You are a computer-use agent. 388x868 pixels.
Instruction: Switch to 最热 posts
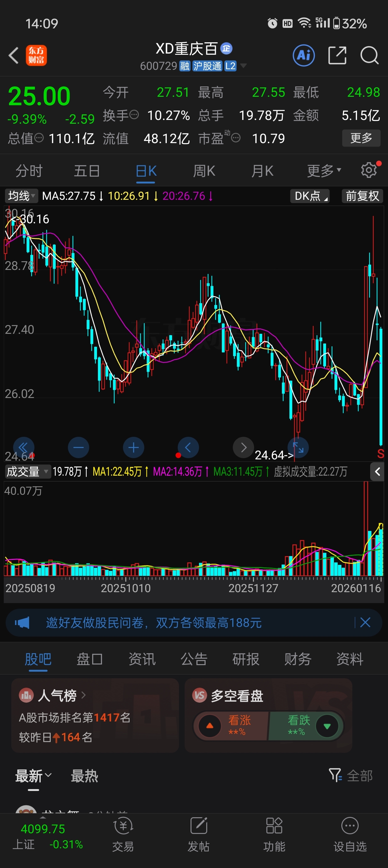tap(84, 776)
